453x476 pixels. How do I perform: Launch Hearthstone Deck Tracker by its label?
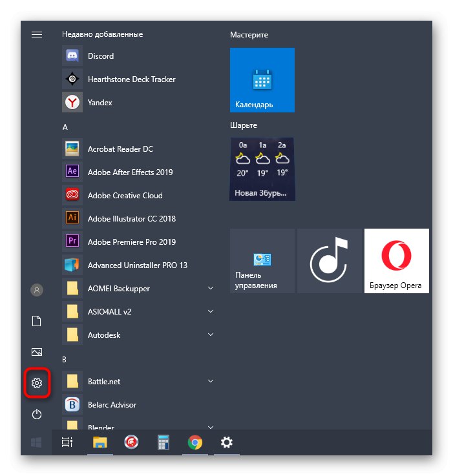[132, 79]
